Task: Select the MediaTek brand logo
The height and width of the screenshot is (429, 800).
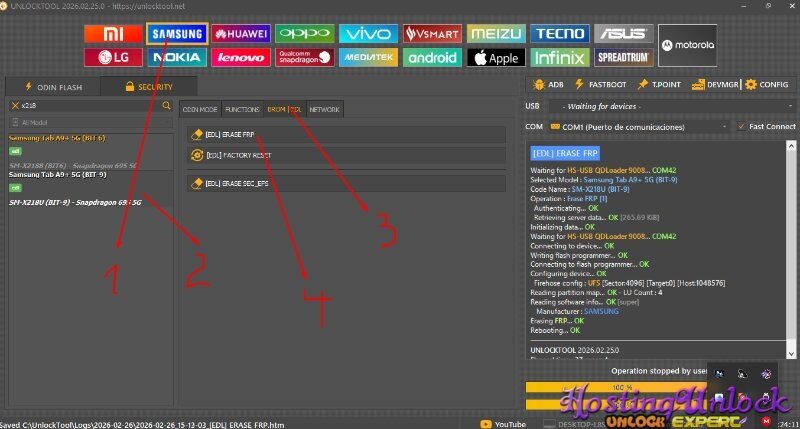Action: click(368, 57)
